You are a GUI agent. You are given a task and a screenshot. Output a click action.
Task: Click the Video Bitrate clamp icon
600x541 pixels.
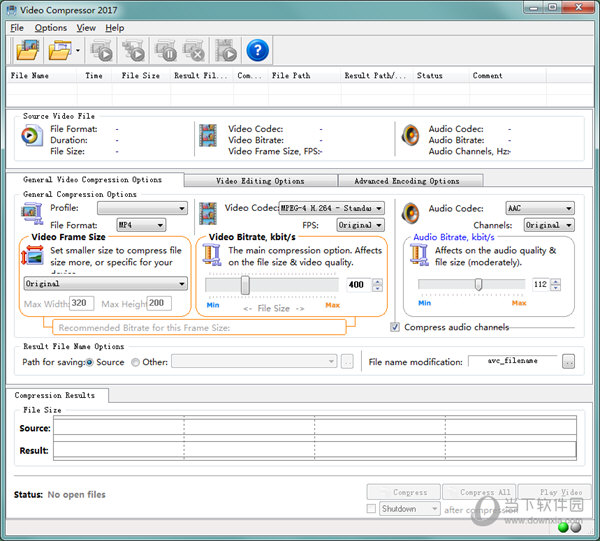click(x=212, y=255)
